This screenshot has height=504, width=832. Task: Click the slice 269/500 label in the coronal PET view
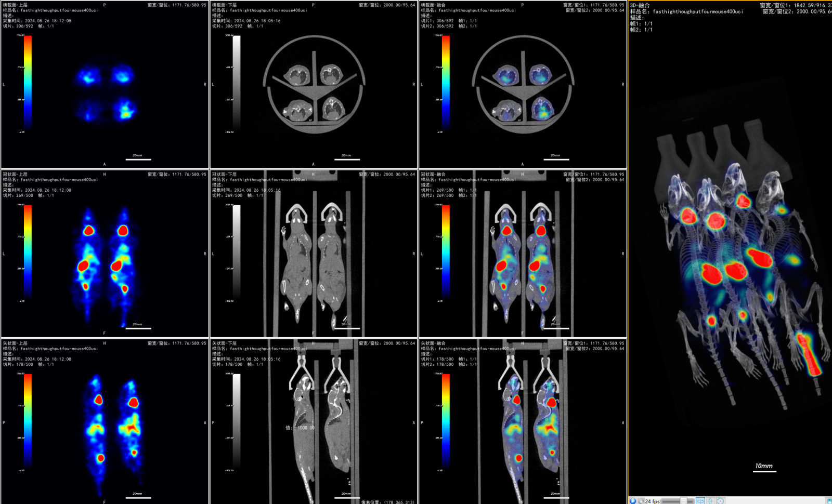coord(18,195)
